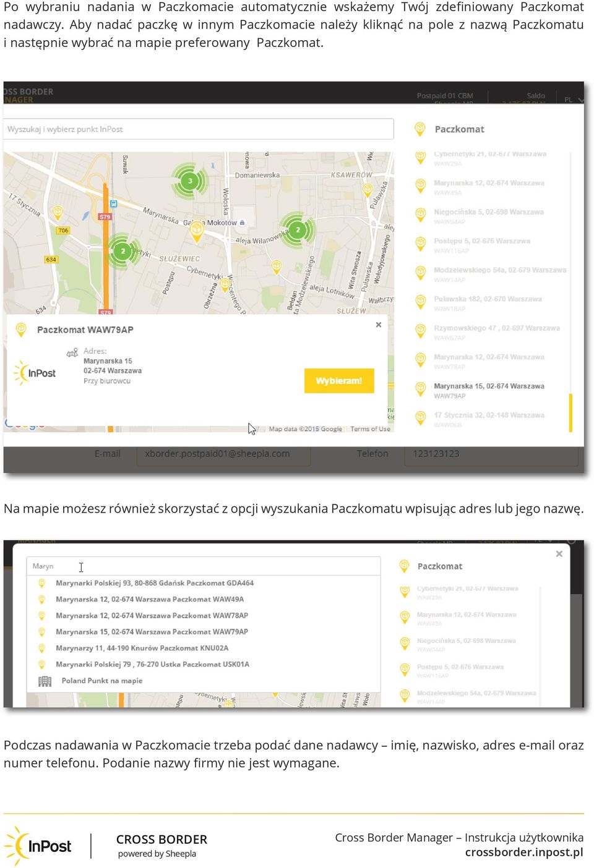Select the map pin near aleja Lotników
Viewport: 594px width, 868px height.
[x=277, y=266]
